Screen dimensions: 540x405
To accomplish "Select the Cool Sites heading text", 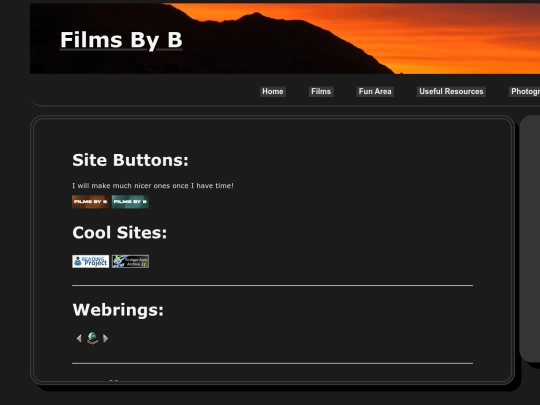I will tap(120, 233).
